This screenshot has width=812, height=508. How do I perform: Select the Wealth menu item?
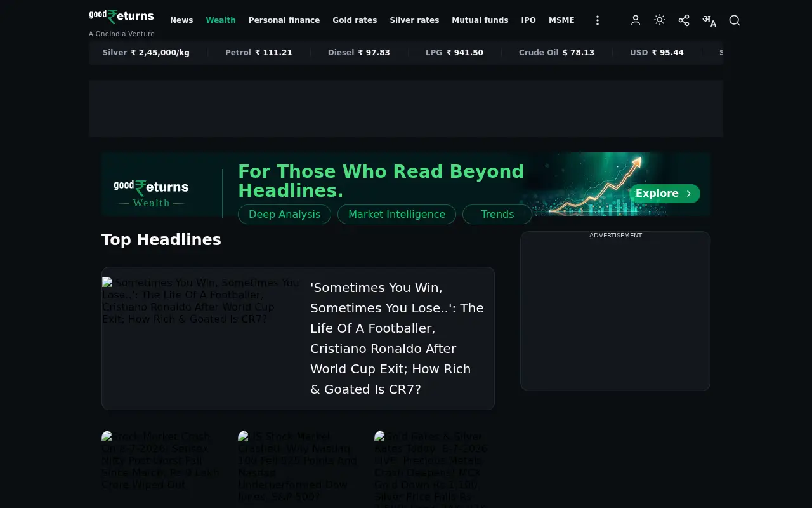pyautogui.click(x=221, y=20)
